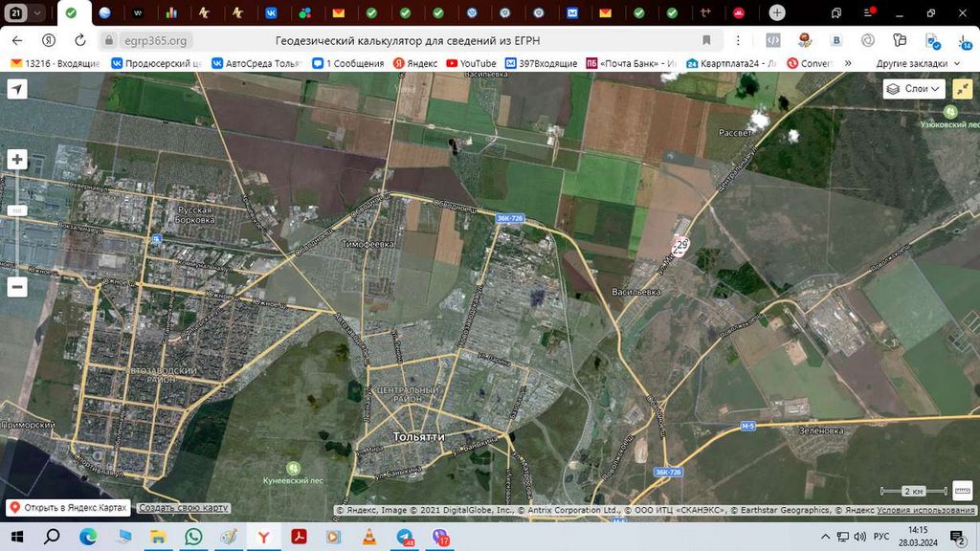The height and width of the screenshot is (551, 980).
Task: Expand the tab groups chevron next to 21
Action: [37, 12]
